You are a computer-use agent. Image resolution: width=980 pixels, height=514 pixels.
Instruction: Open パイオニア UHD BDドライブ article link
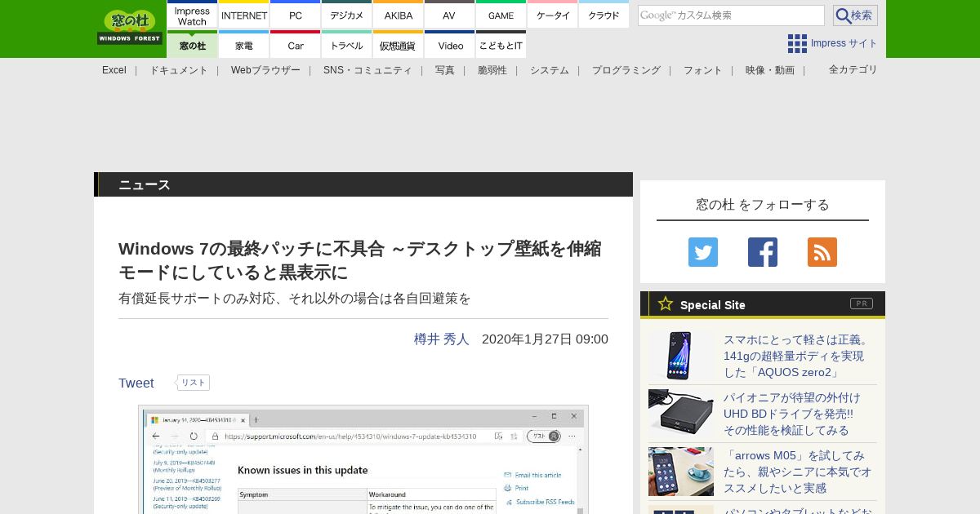coord(792,414)
